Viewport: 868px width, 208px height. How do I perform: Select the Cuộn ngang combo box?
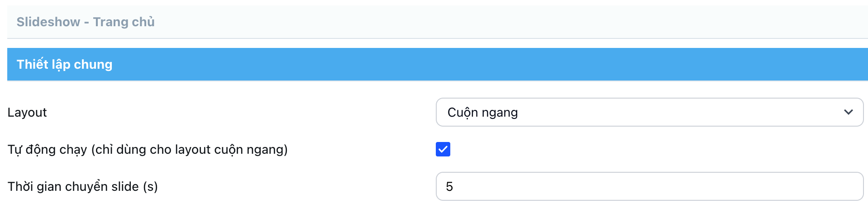point(649,112)
